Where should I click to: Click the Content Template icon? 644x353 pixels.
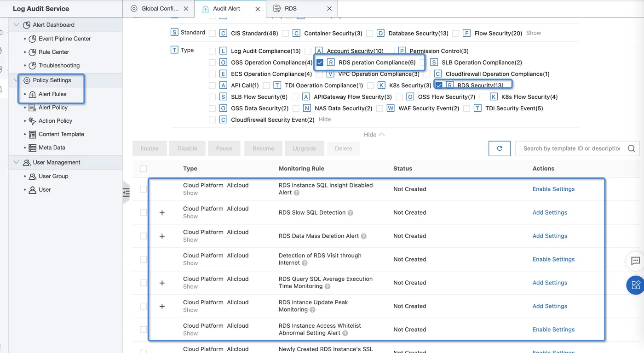pyautogui.click(x=32, y=134)
